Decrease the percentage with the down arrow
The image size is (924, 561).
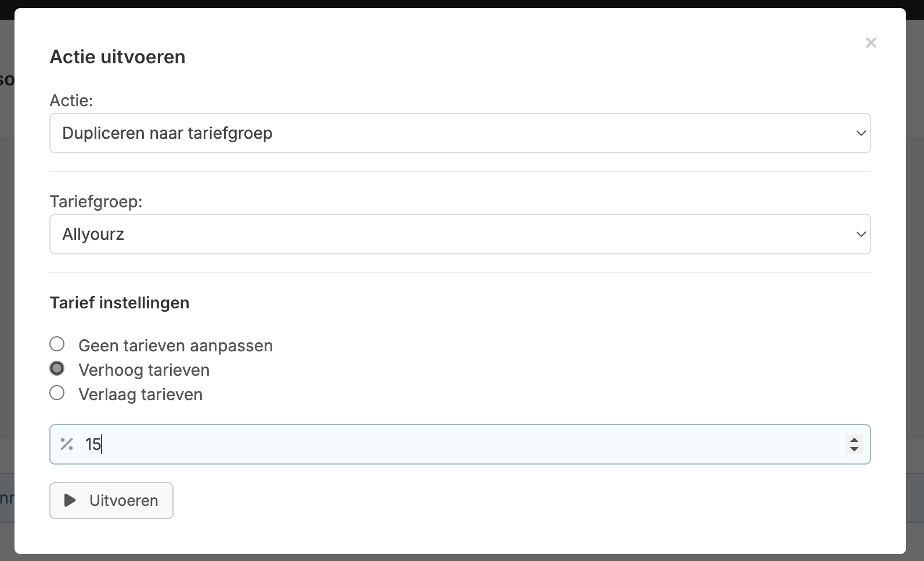pyautogui.click(x=854, y=449)
